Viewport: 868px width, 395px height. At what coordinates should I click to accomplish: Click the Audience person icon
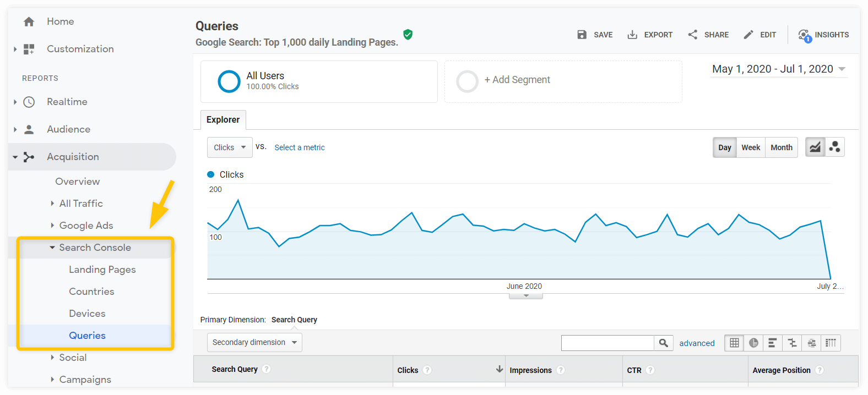(29, 129)
